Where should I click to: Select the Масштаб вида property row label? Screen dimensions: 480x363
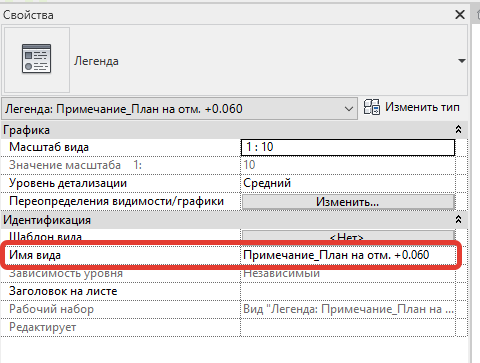coord(49,147)
